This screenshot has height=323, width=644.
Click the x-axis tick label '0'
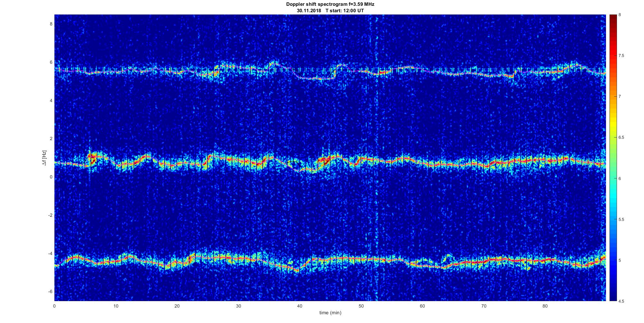[x=54, y=306]
